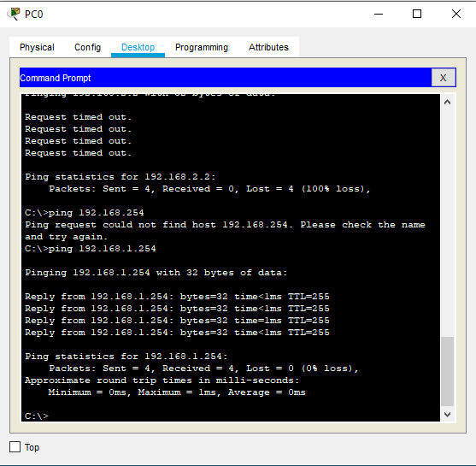The width and height of the screenshot is (476, 466).
Task: Open the Programming tab
Action: click(x=202, y=47)
